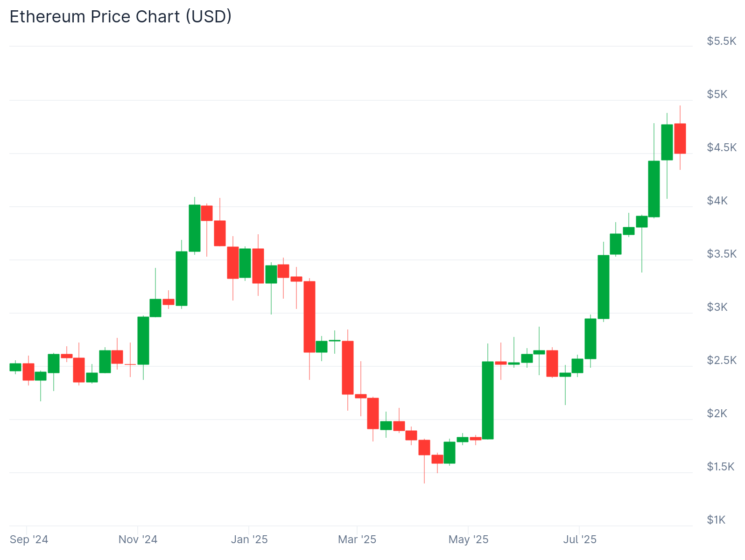The height and width of the screenshot is (560, 745).
Task: Click the tall green candle just after May '25
Action: click(x=488, y=400)
